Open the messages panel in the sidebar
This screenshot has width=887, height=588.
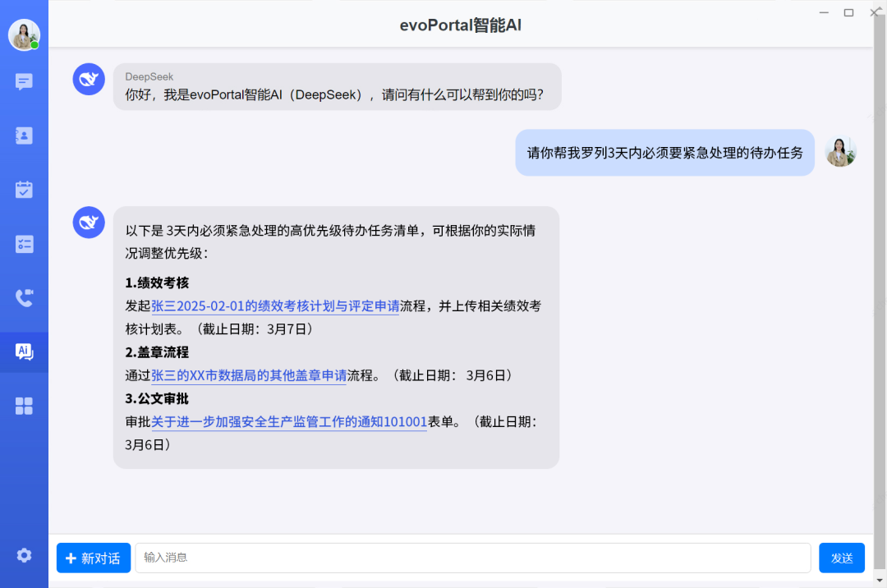[24, 81]
